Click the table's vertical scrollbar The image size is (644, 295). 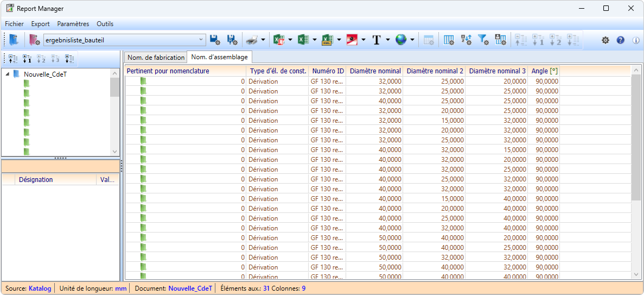point(636,136)
